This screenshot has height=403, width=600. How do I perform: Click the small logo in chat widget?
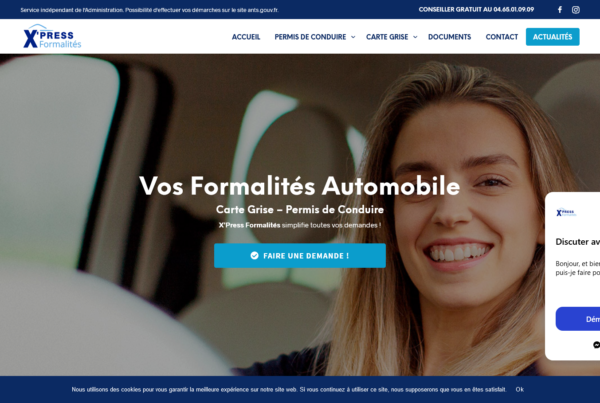click(566, 212)
